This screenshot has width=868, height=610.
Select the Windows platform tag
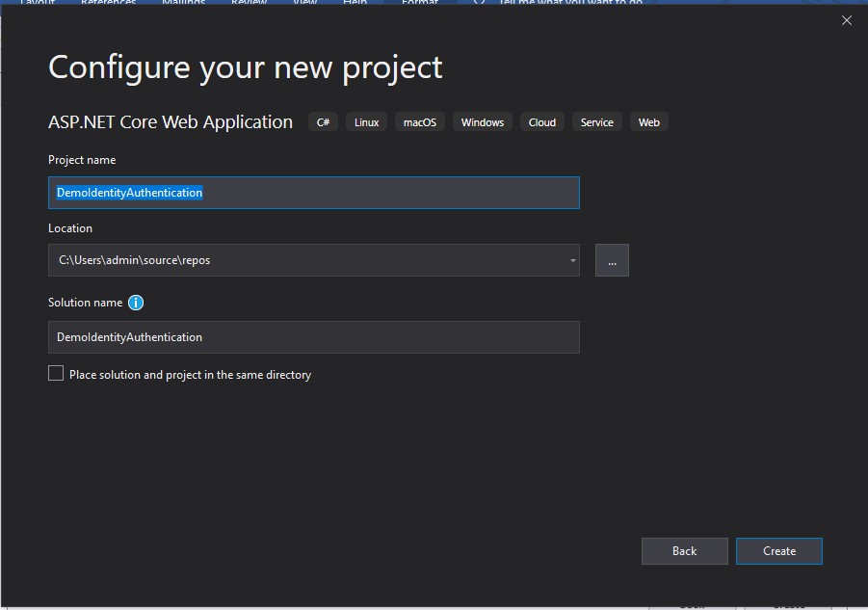[482, 121]
